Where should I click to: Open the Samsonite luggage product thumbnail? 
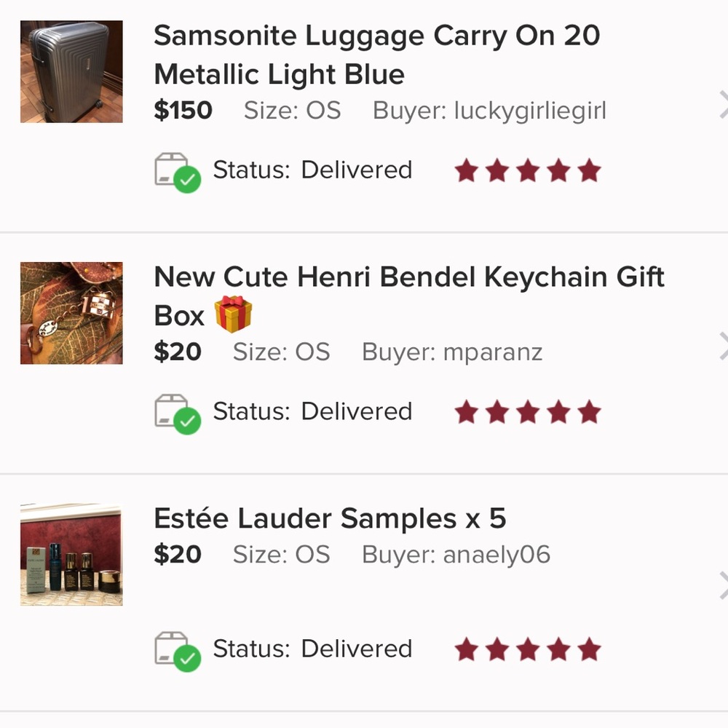71,71
